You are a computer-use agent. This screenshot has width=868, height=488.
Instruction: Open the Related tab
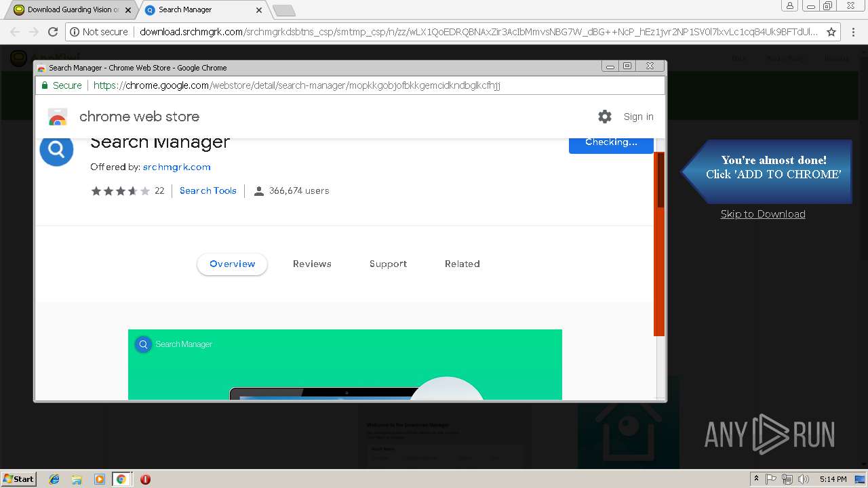[462, 264]
